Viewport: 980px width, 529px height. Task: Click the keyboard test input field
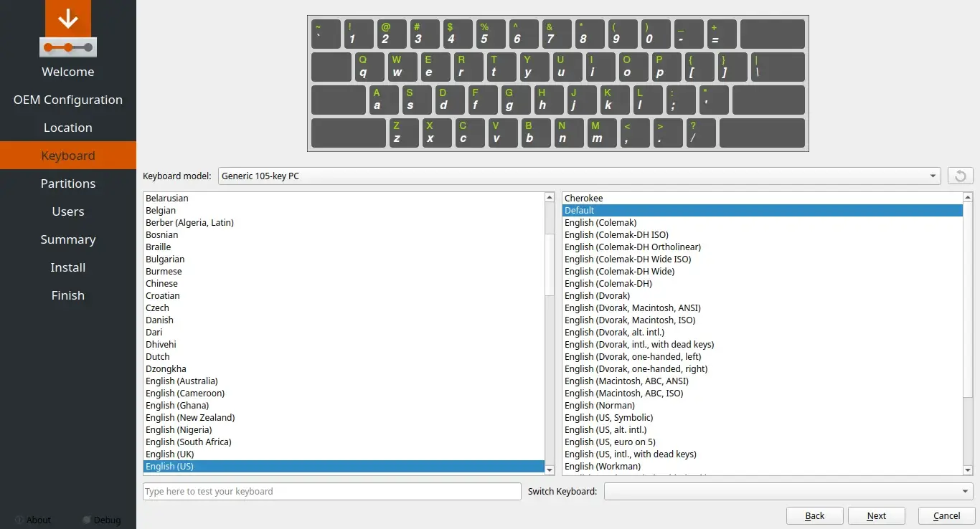(332, 491)
